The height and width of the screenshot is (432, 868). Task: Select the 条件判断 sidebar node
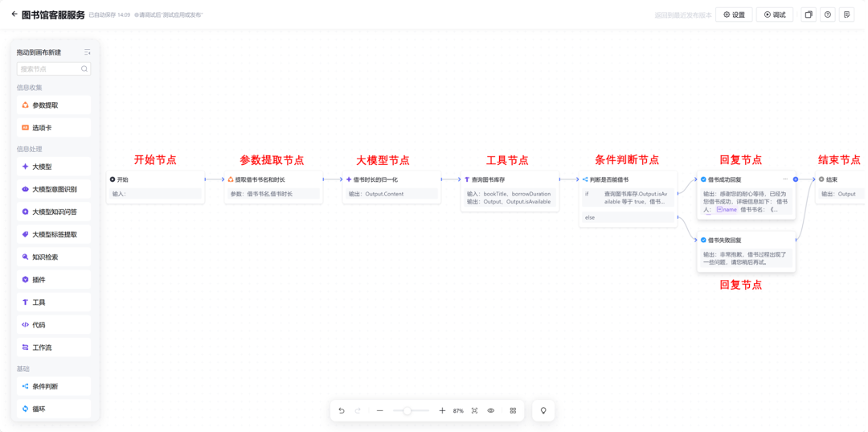(54, 387)
